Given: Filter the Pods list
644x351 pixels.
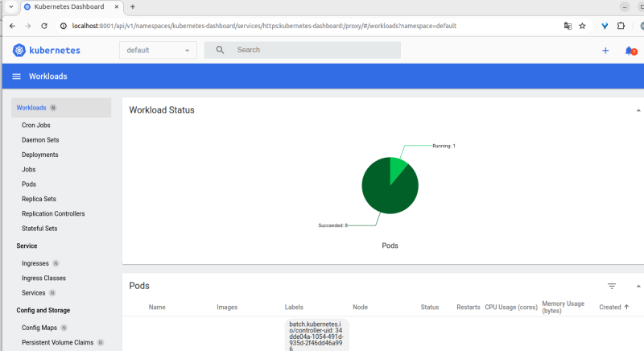Looking at the screenshot, I should (x=612, y=286).
